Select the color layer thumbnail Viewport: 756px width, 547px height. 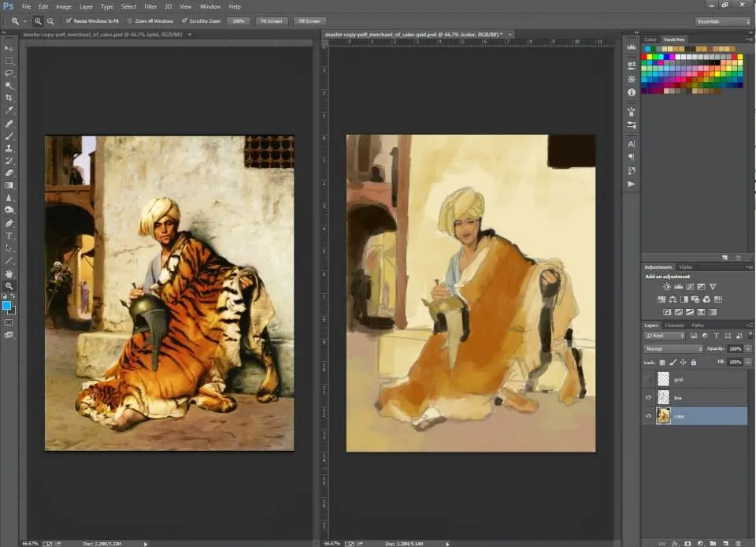(x=663, y=416)
